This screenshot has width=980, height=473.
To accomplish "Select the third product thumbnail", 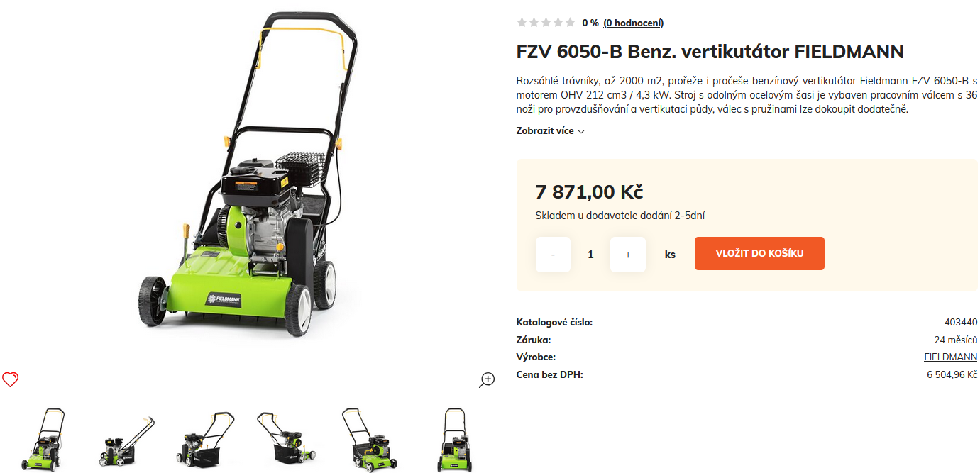I will point(205,440).
